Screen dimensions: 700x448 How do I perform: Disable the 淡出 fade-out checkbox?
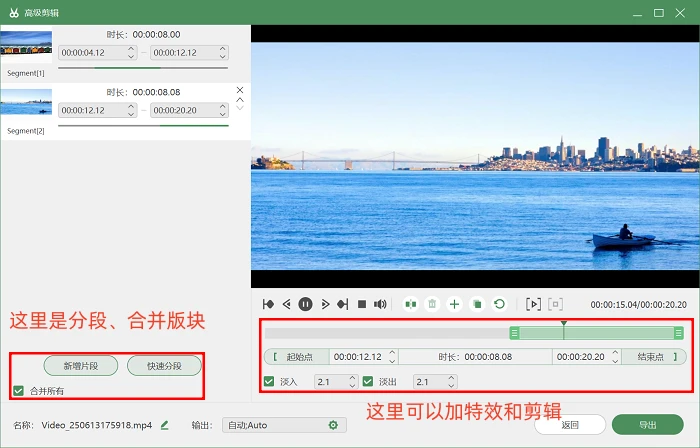pos(368,382)
